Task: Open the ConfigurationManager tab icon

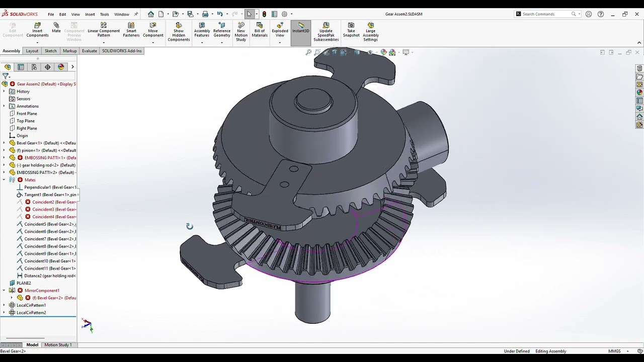Action: tap(34, 67)
